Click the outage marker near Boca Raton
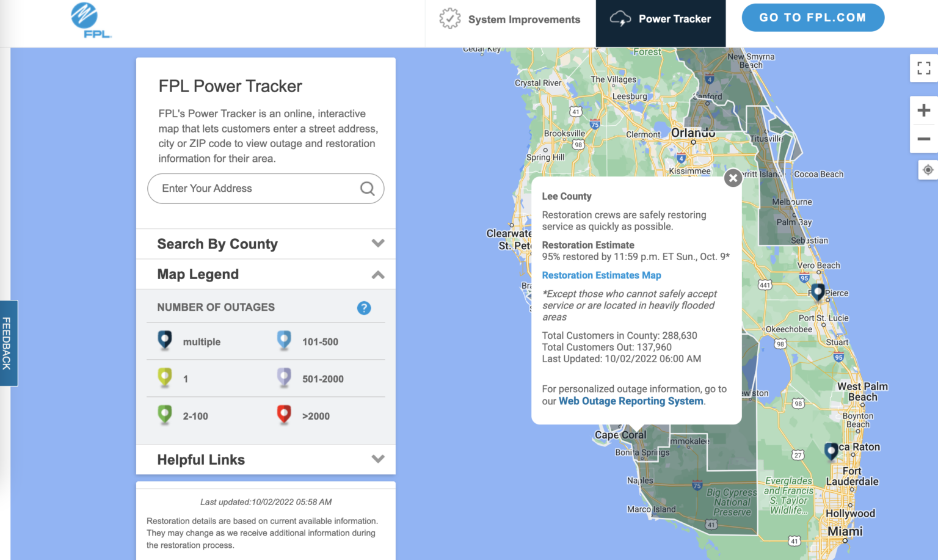 (x=831, y=451)
